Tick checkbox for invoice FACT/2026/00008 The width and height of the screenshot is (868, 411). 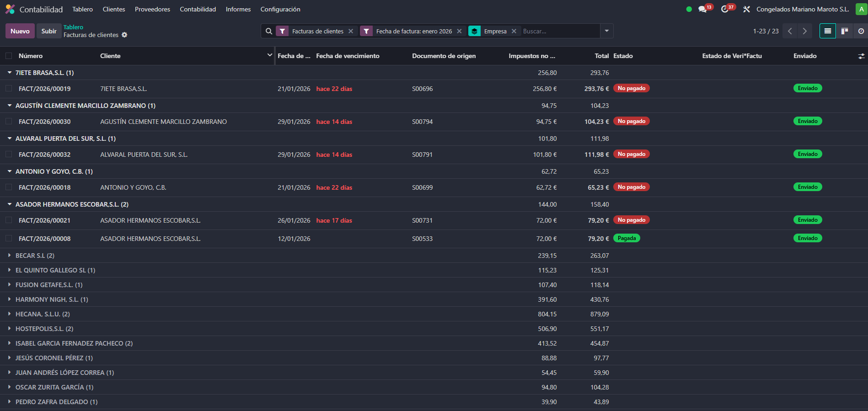[x=9, y=239]
